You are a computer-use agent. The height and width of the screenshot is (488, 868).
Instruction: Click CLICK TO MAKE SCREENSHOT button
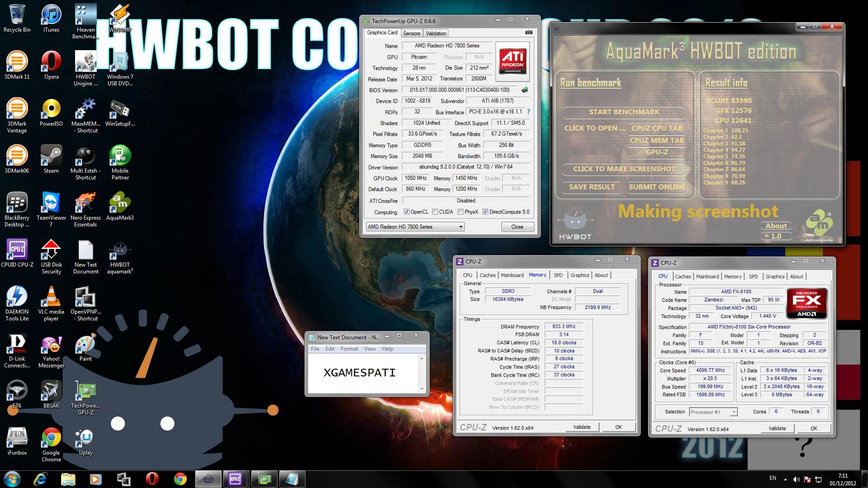624,169
